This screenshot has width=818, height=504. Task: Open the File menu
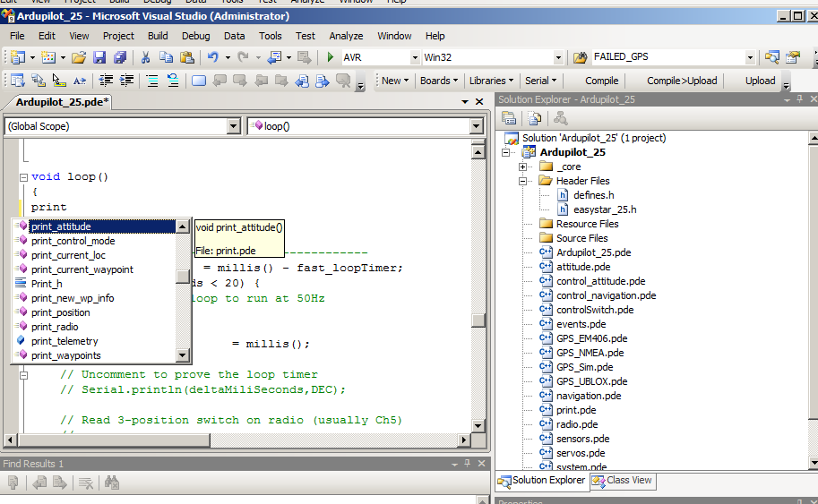(17, 36)
